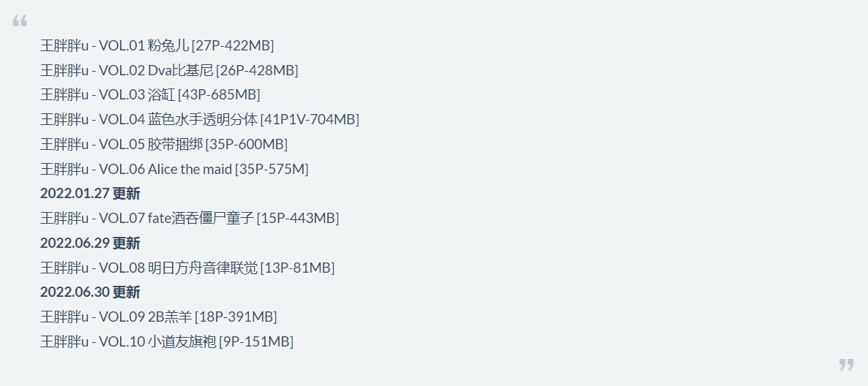Click the closing quotation mark icon
The height and width of the screenshot is (386, 868).
(x=847, y=364)
